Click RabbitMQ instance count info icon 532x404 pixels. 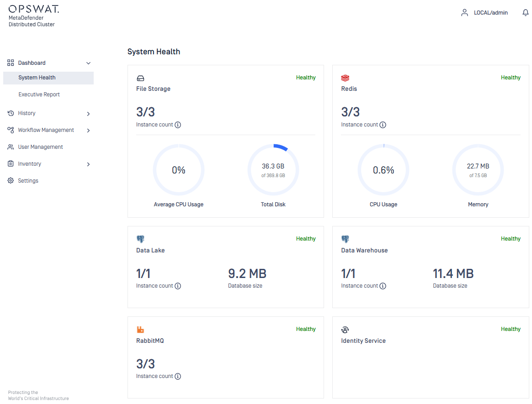pyautogui.click(x=178, y=377)
